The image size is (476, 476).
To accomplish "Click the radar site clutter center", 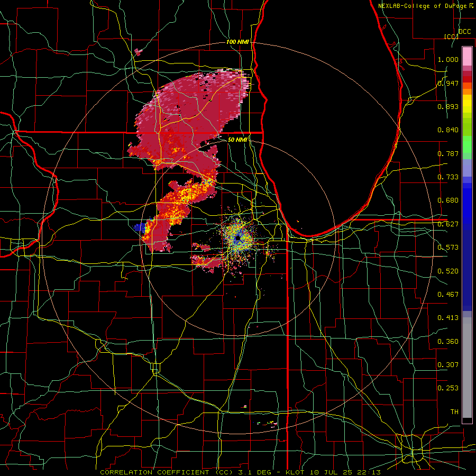I will (x=239, y=238).
